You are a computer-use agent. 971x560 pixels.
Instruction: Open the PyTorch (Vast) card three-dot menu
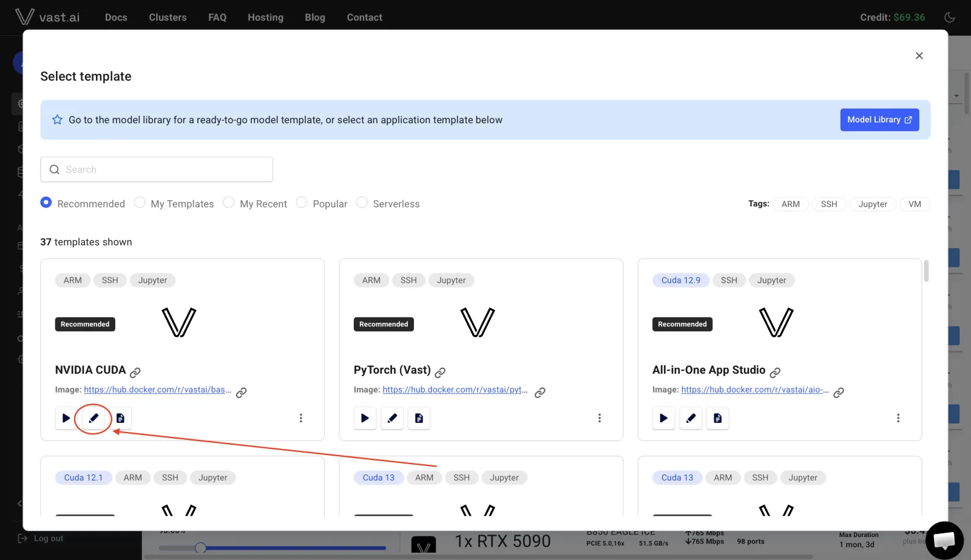point(600,418)
